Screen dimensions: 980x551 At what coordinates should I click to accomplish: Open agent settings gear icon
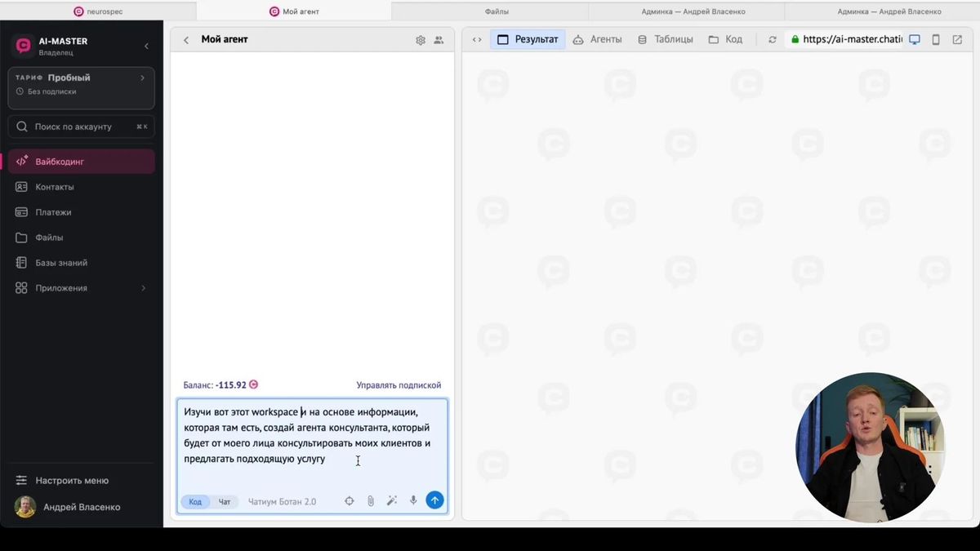point(421,40)
